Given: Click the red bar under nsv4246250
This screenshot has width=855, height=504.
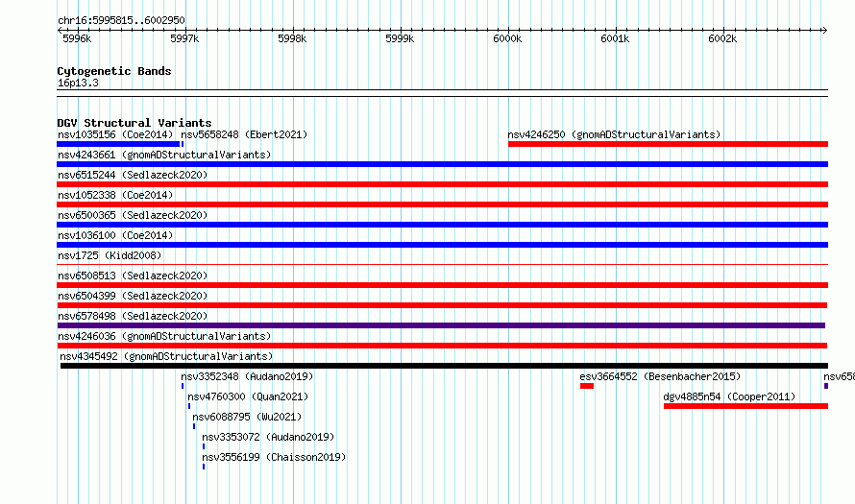Looking at the screenshot, I should click(668, 144).
